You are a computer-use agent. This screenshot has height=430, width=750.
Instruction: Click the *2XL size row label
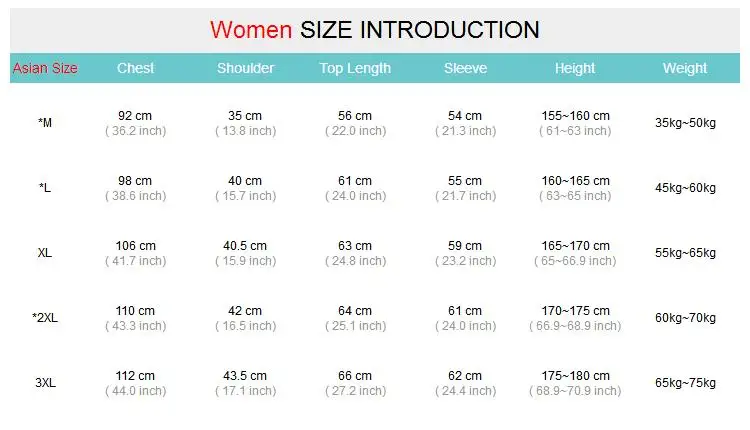coord(45,318)
